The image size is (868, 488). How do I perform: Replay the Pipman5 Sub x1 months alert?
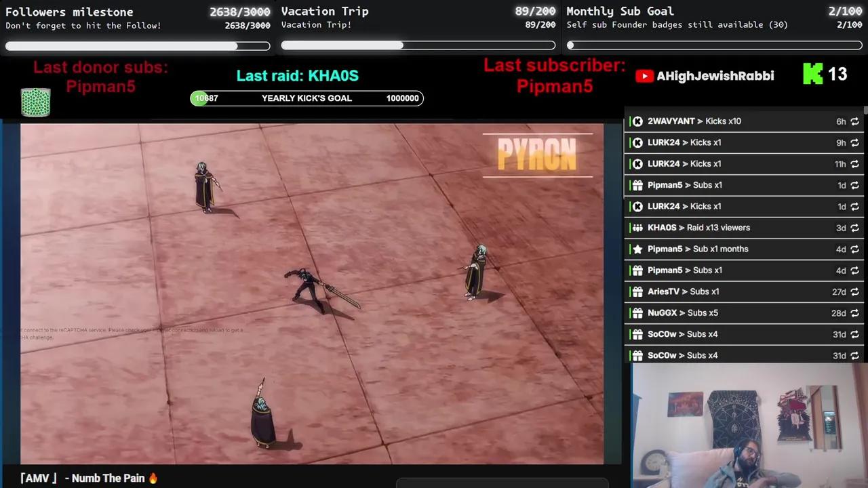[x=854, y=249]
